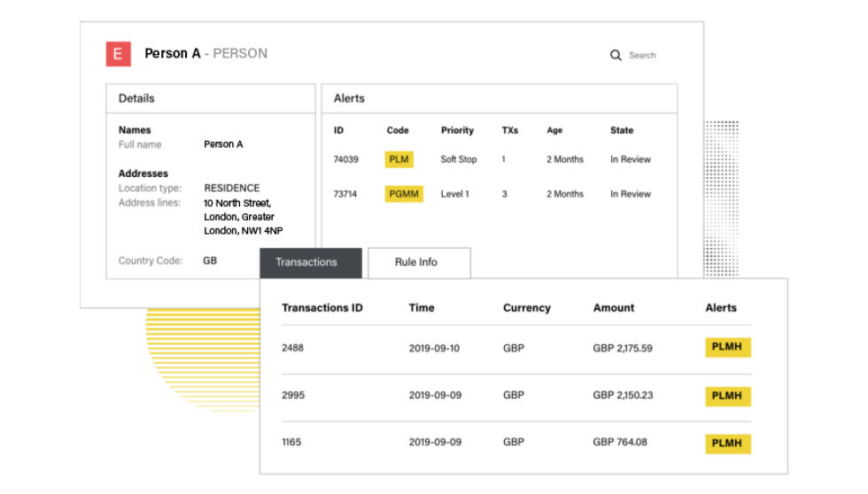Click the search magnifier icon

616,55
